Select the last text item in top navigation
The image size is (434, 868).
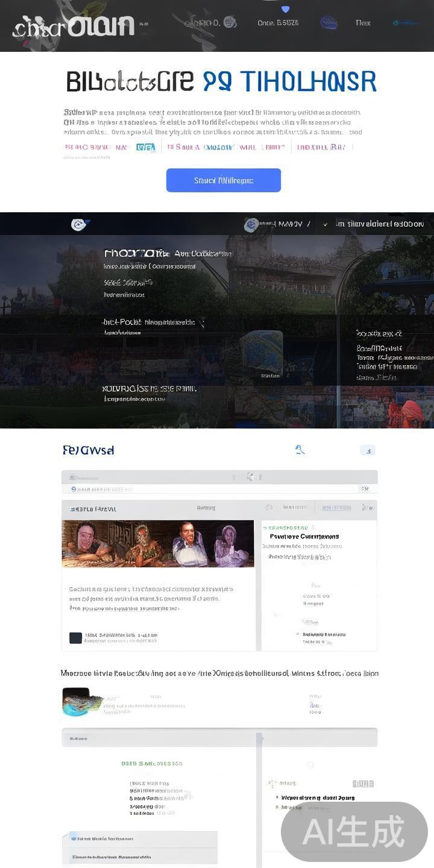pyautogui.click(x=363, y=23)
